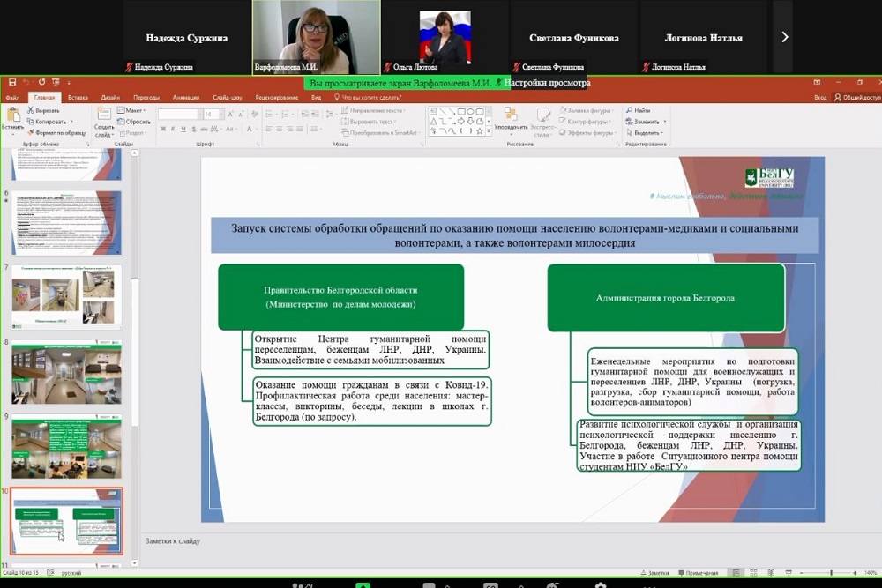Screen dimensions: 882x588
Task: Click the Save icon in quick access toolbar
Action: point(12,82)
